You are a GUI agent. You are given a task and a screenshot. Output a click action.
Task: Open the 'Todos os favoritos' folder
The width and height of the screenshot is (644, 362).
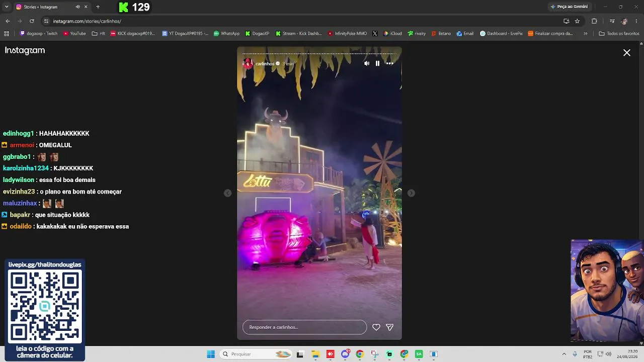(619, 34)
